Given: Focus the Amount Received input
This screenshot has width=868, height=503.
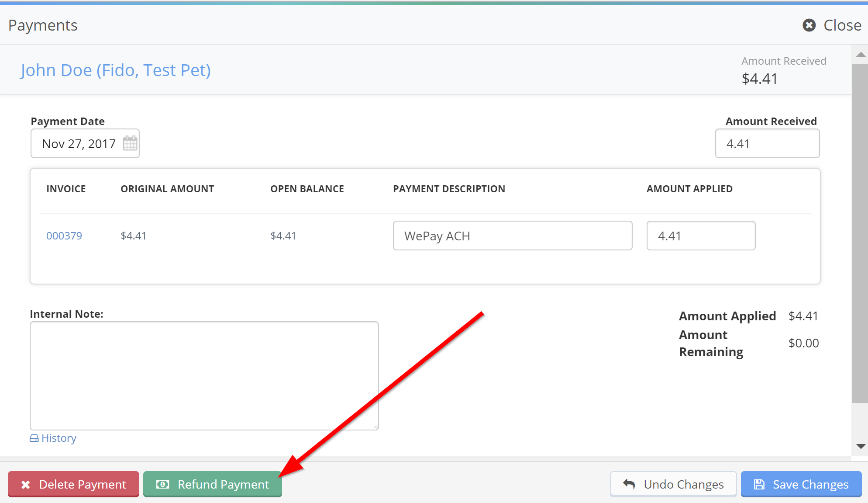Looking at the screenshot, I should 767,143.
